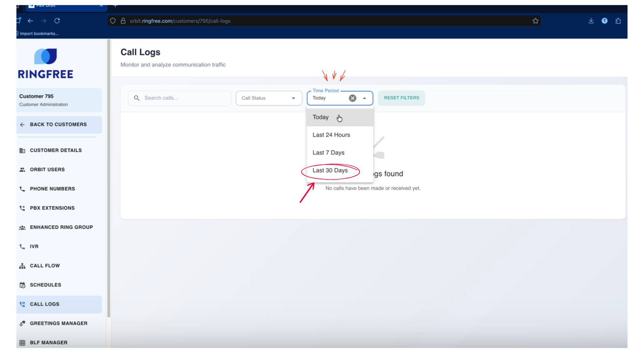This screenshot has width=644, height=353.
Task: Navigate to Greetings Manager
Action: pyautogui.click(x=58, y=324)
